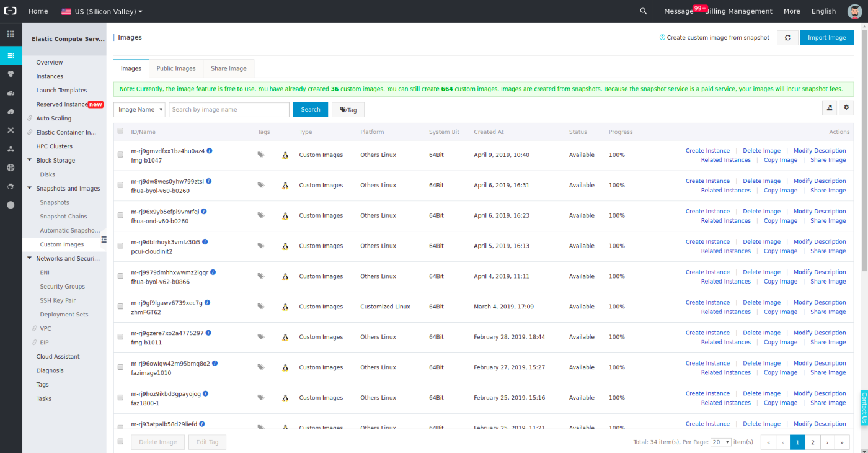
Task: Go to page 2 of the image list
Action: point(813,442)
